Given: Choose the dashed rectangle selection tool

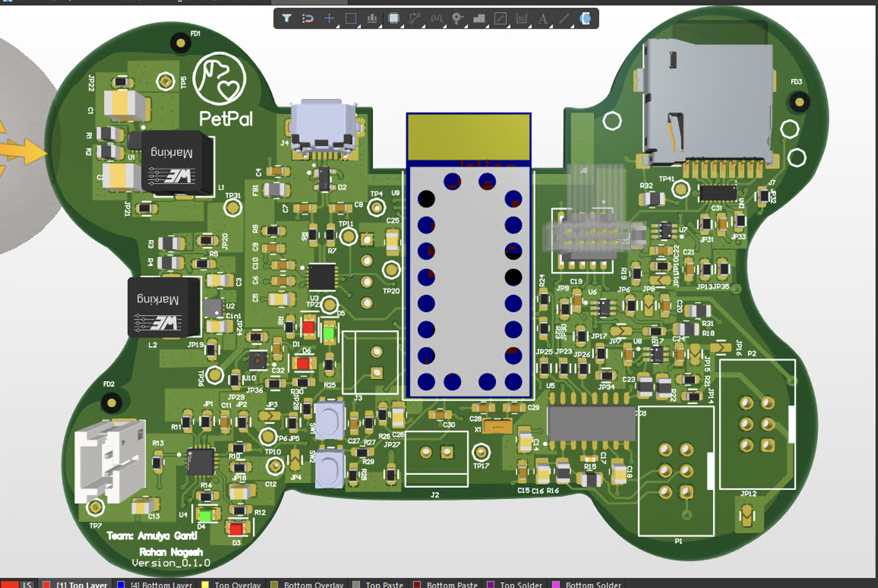Looking at the screenshot, I should (x=351, y=18).
